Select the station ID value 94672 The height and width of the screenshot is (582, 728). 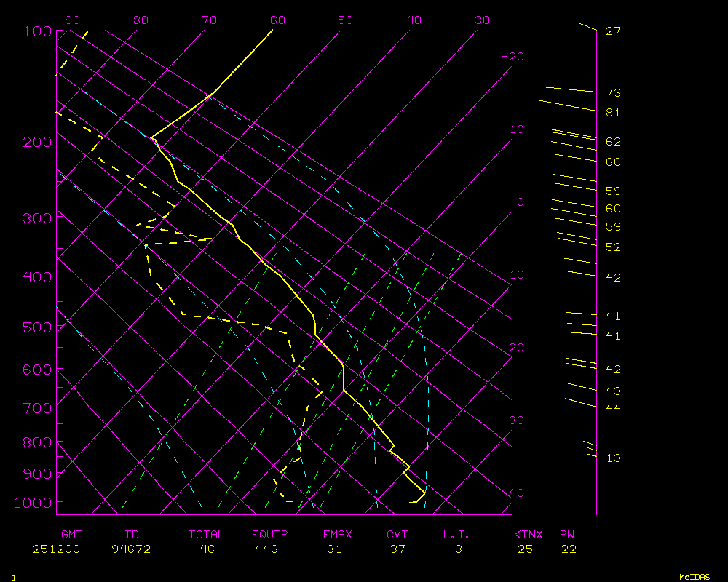pyautogui.click(x=132, y=549)
